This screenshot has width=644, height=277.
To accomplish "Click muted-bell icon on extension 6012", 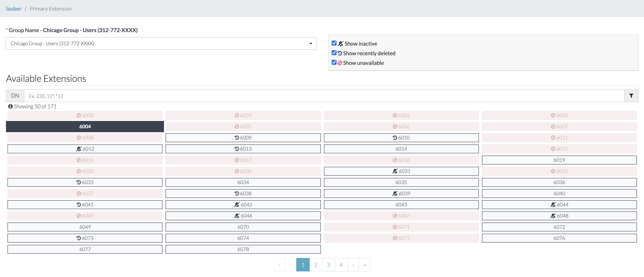I will 79,149.
